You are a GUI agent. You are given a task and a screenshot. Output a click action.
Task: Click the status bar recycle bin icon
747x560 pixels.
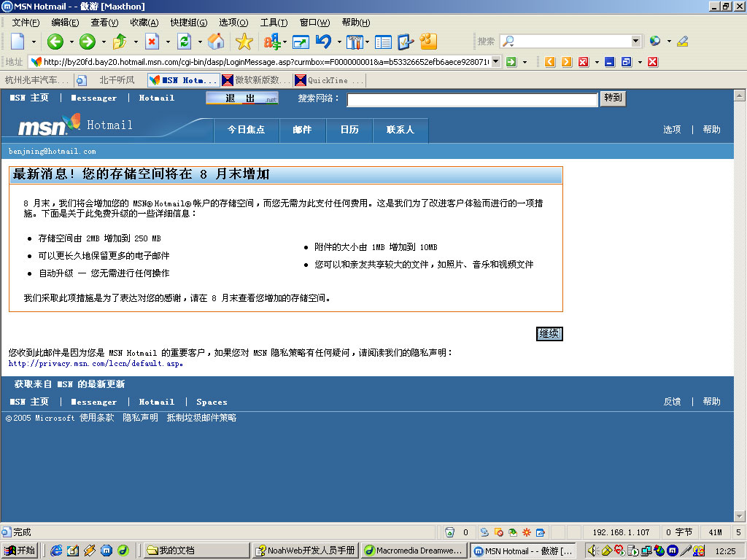(449, 532)
